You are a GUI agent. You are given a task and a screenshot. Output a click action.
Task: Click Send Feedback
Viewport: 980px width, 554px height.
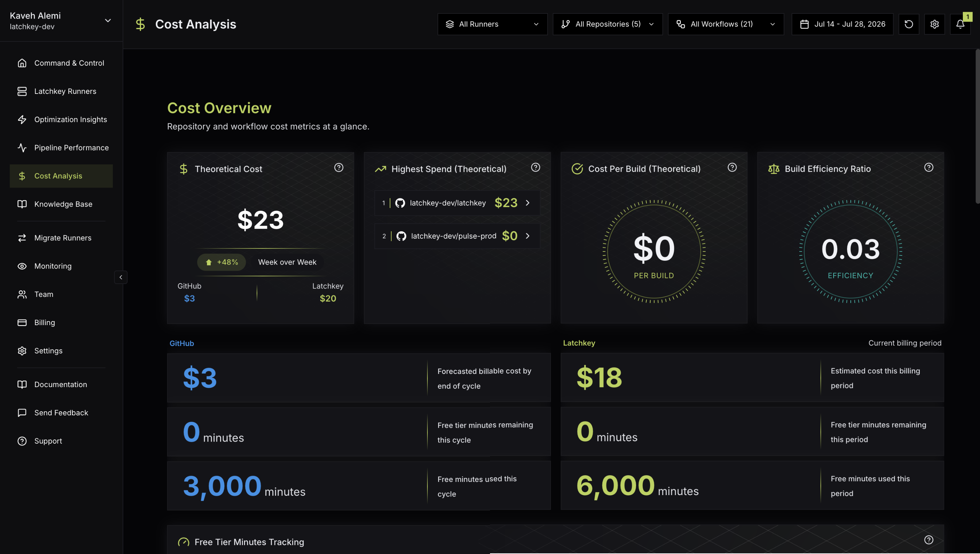tap(61, 412)
